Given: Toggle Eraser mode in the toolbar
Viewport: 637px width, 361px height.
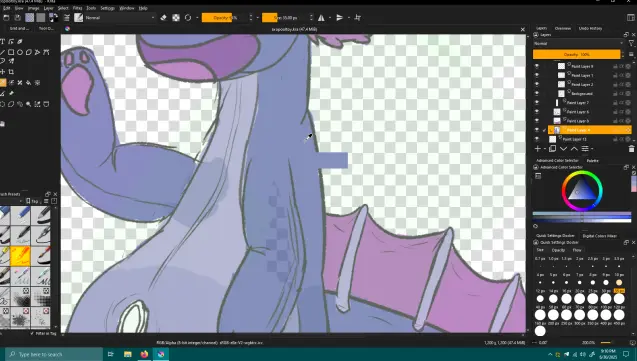Looking at the screenshot, I should 163,17.
